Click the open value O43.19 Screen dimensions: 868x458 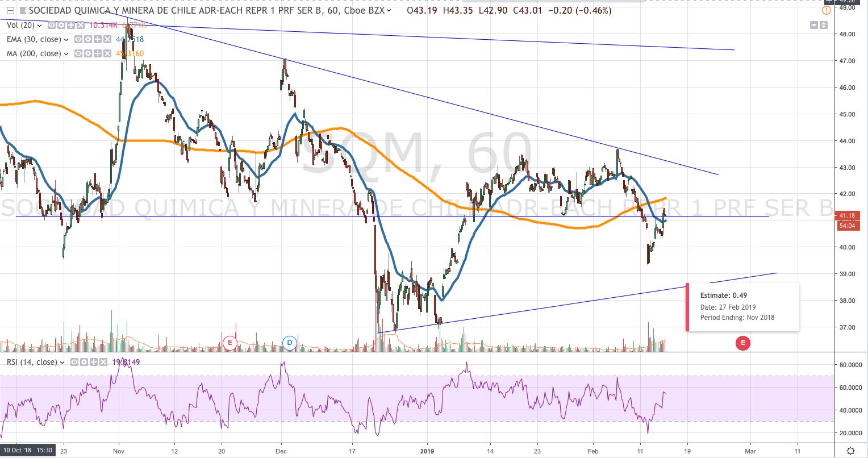(x=422, y=11)
